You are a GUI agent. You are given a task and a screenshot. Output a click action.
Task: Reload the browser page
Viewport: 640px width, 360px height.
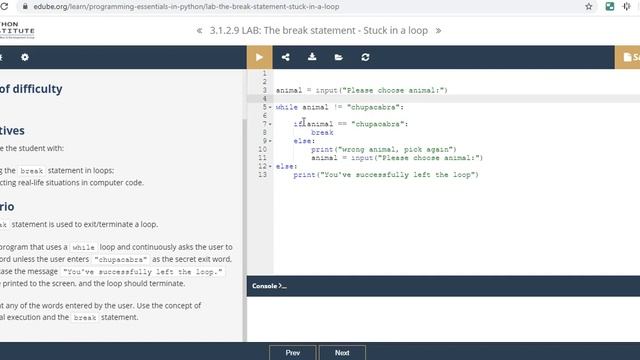tap(4, 7)
